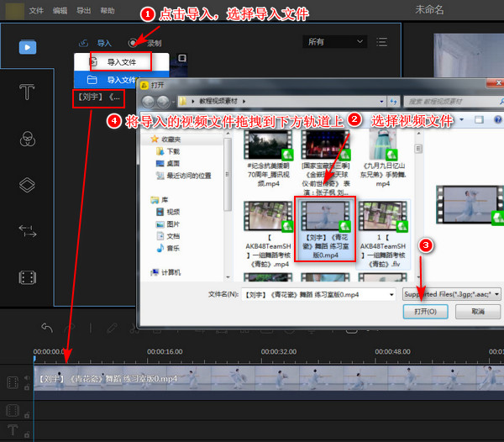Open the Text panel in left sidebar
Image resolution: width=504 pixels, height=442 pixels.
[27, 92]
